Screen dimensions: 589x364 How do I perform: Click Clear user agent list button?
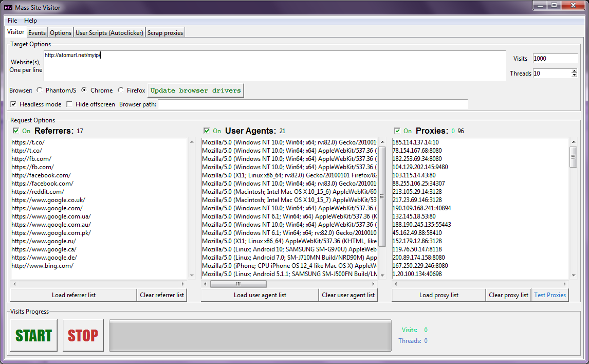(x=348, y=295)
